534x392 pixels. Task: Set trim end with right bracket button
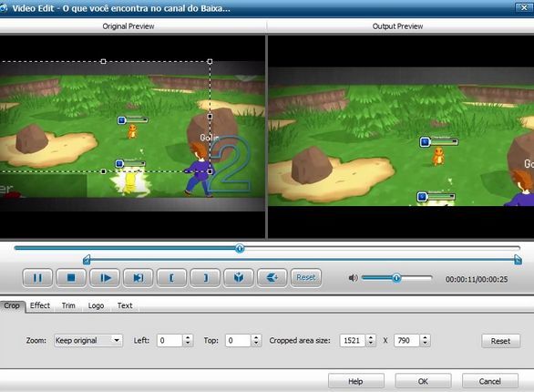(205, 278)
